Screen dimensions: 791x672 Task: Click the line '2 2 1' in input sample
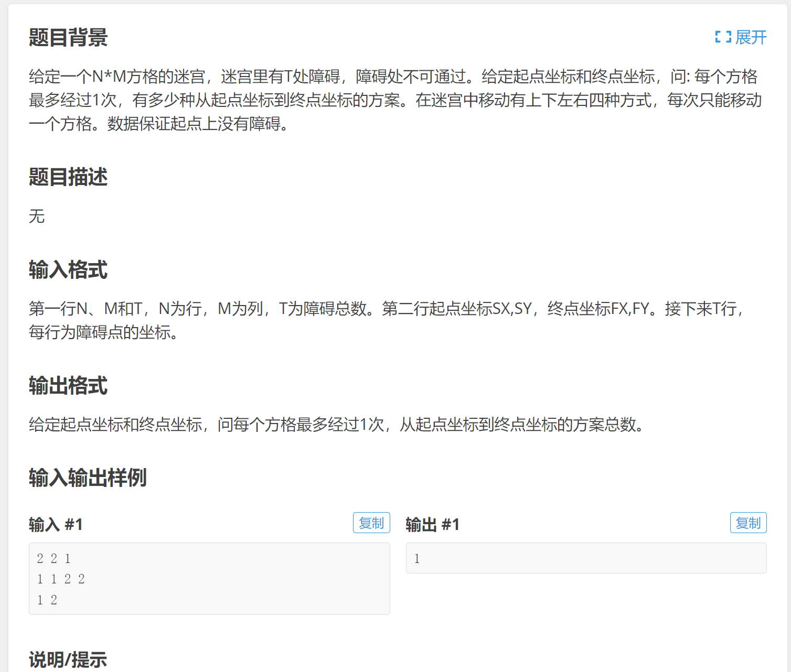click(x=54, y=558)
